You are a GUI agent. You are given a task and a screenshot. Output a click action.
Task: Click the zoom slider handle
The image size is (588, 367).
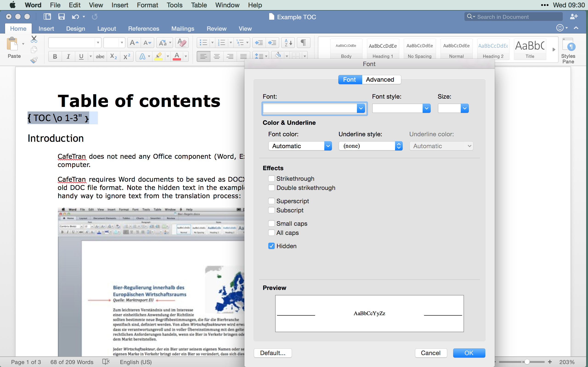pyautogui.click(x=527, y=362)
